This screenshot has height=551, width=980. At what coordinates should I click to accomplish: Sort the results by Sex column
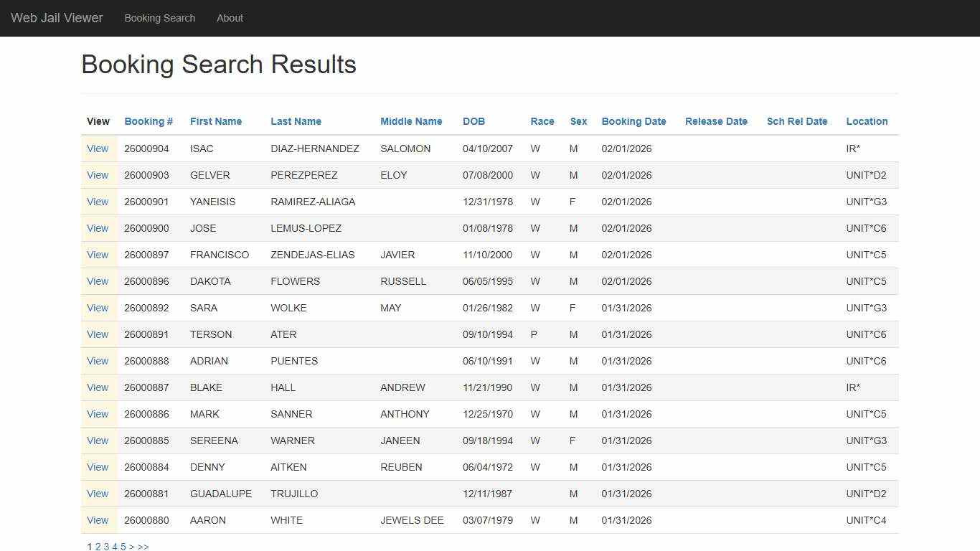coord(578,121)
